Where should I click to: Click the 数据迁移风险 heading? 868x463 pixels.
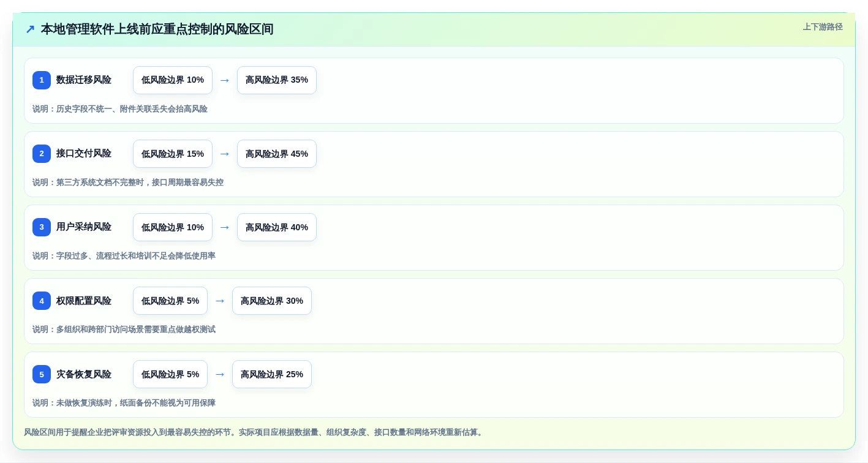(84, 80)
